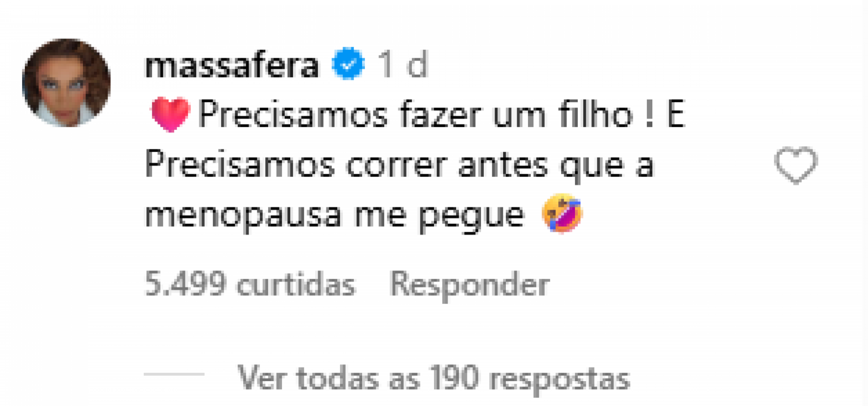Click the line beside "Ver todas"

pos(174,374)
